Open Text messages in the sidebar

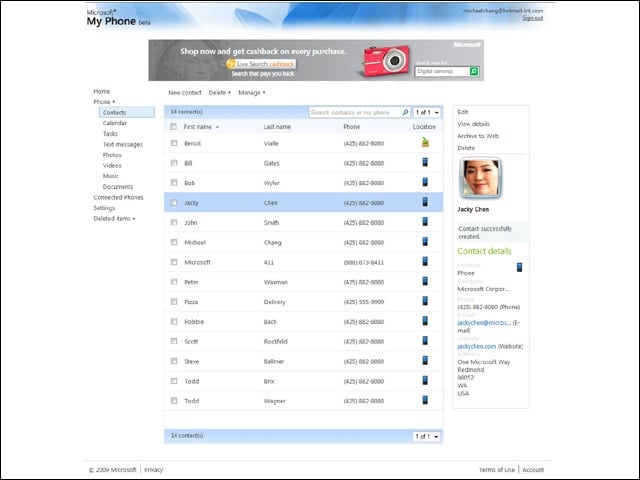[x=122, y=144]
